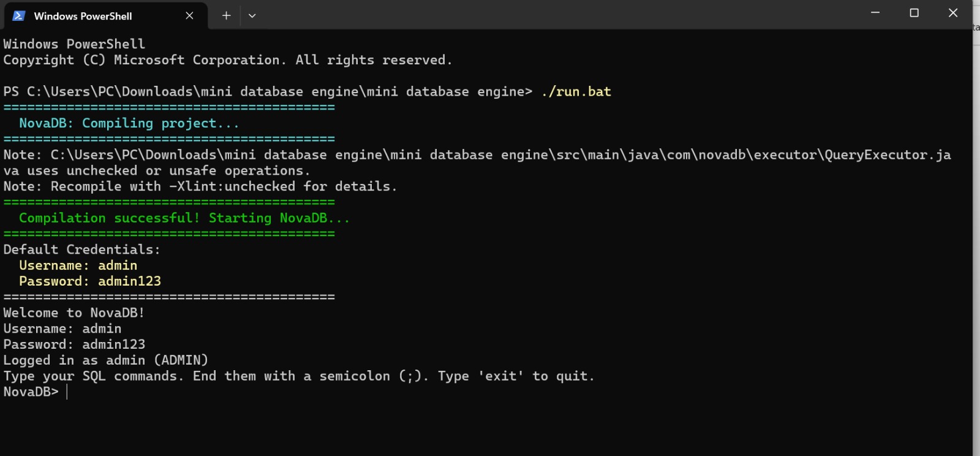Click the PowerShell icon on the tab
980x456 pixels.
[x=19, y=16]
